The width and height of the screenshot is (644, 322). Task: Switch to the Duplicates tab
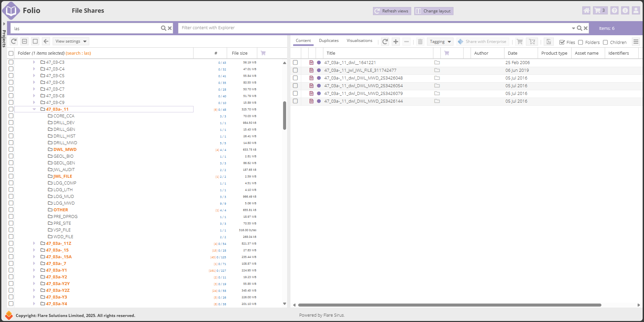(x=328, y=41)
